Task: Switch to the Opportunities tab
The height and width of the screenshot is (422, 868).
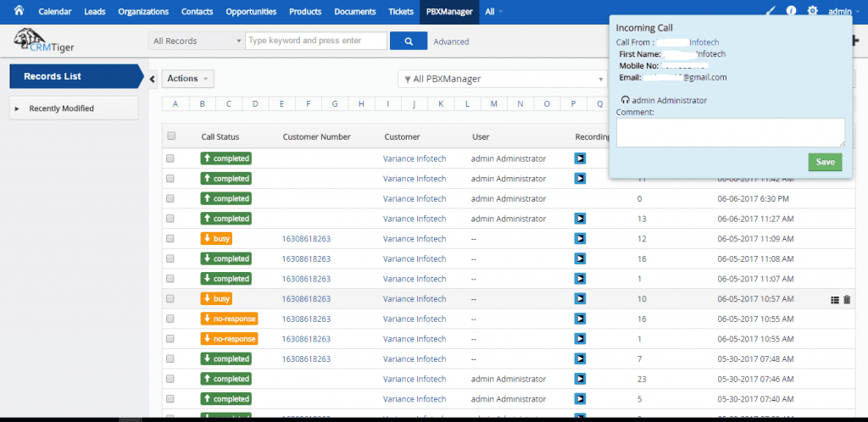Action: click(x=251, y=12)
